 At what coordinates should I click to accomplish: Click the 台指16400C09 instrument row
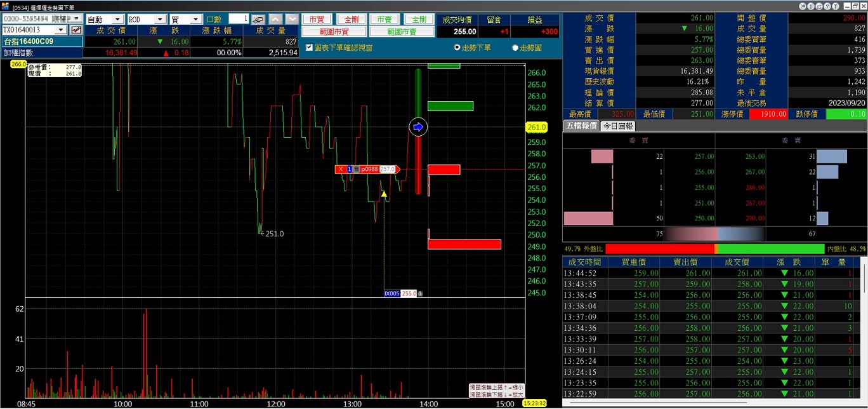[42, 41]
